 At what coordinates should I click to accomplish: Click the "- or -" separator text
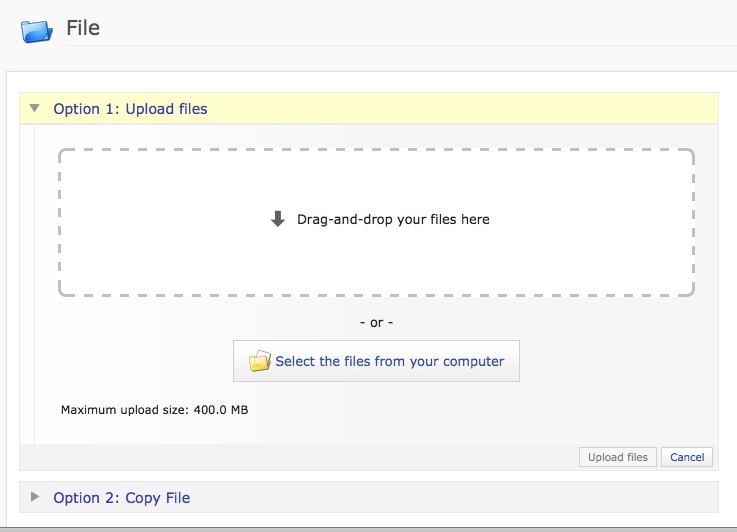(x=376, y=323)
